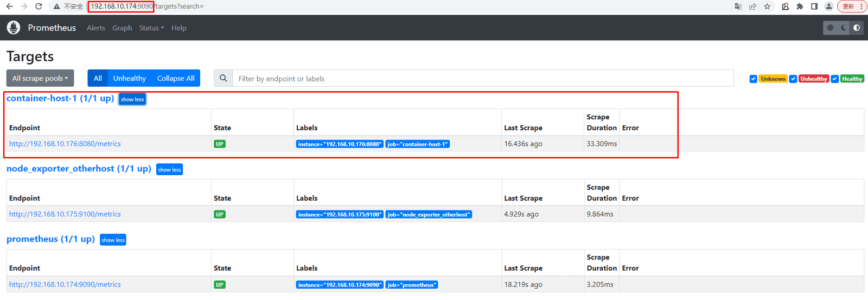868x300 pixels.
Task: Click the 16.436s ago last scrape
Action: 523,144
